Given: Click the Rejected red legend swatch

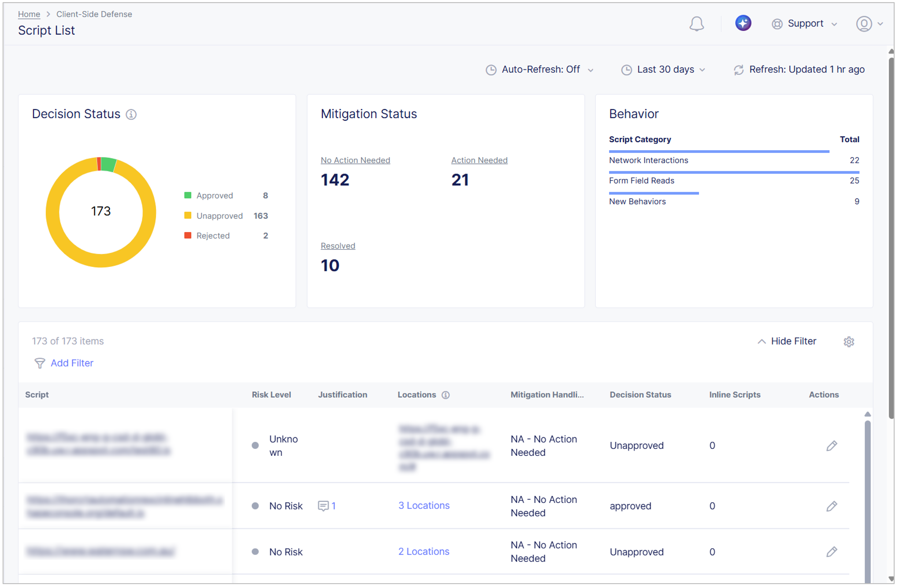Looking at the screenshot, I should [x=188, y=235].
